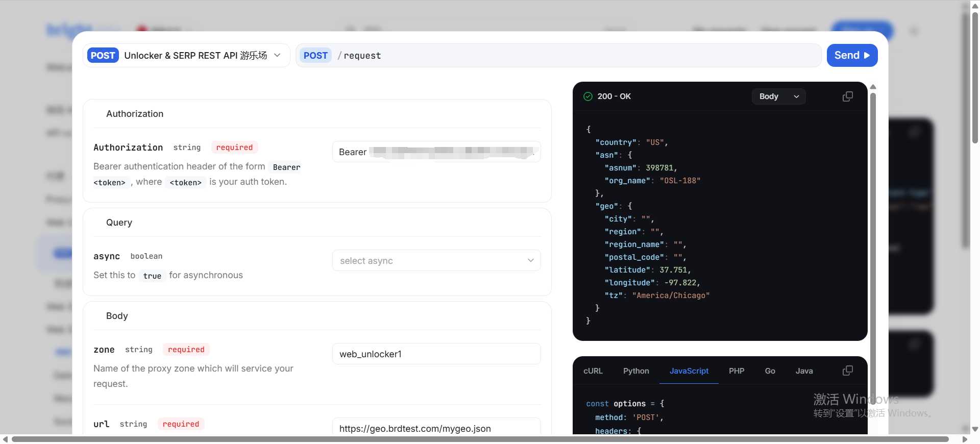The width and height of the screenshot is (980, 444).
Task: Click the horizontal scrollbar right arrow
Action: (x=965, y=439)
